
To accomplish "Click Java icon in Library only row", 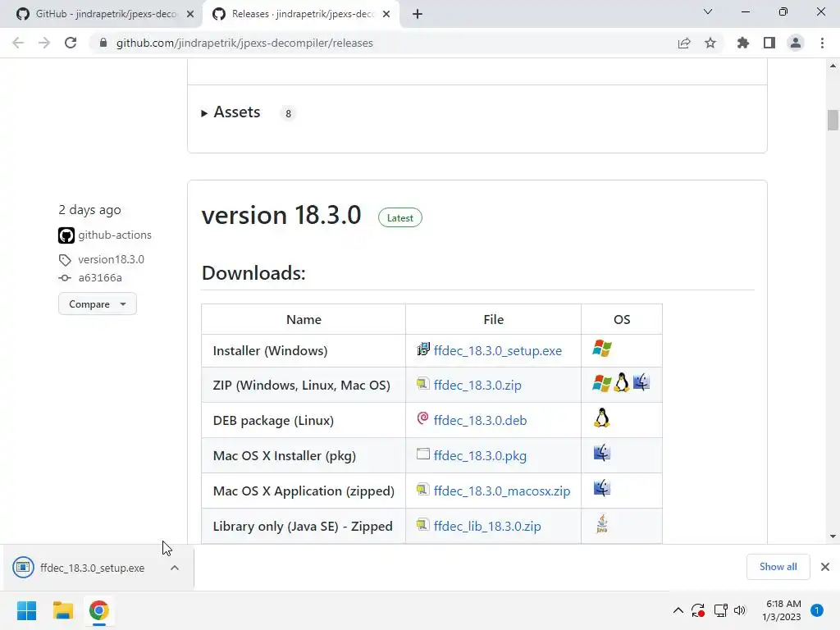I will click(x=601, y=523).
